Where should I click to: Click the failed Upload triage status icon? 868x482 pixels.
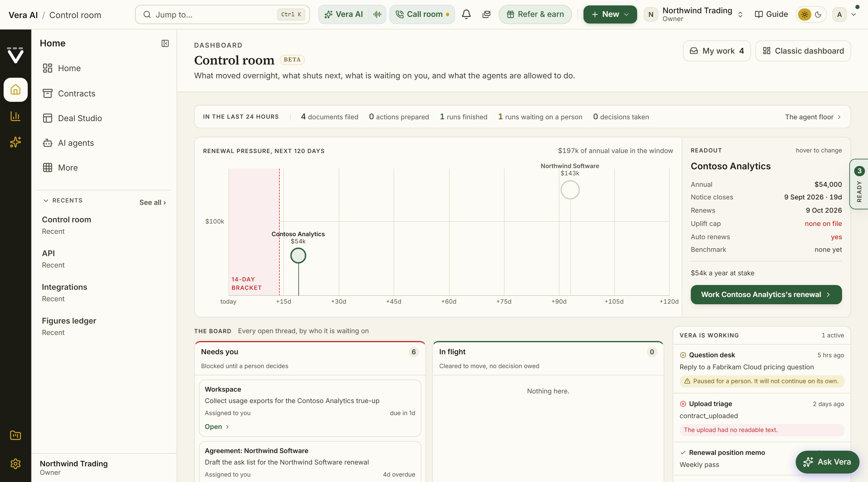[683, 404]
